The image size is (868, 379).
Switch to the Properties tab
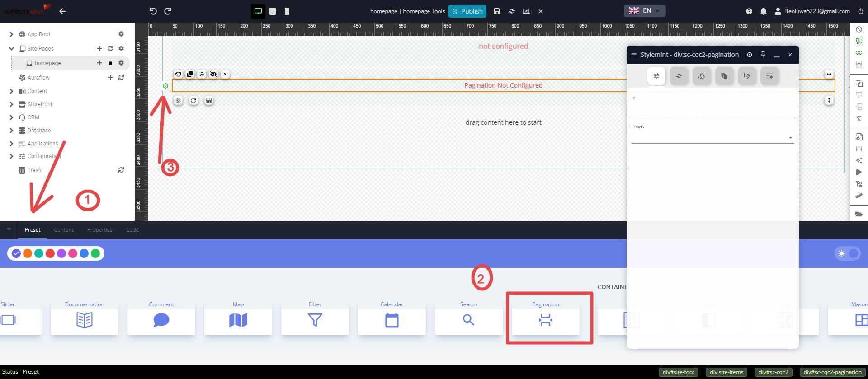[99, 230]
